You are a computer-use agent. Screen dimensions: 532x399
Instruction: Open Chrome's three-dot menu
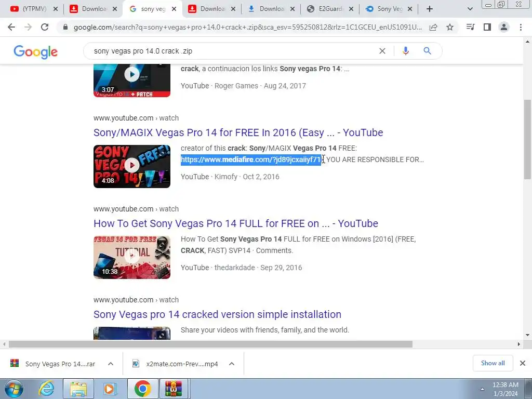point(521,27)
